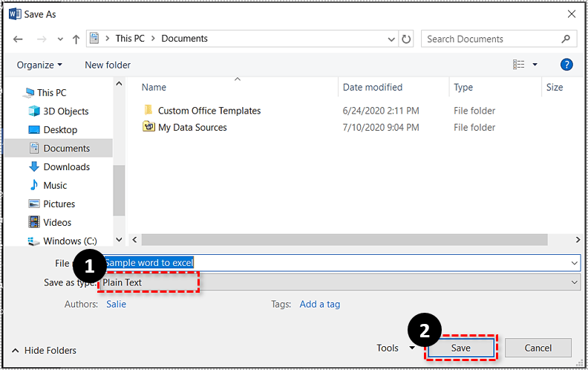The height and width of the screenshot is (370, 588).
Task: Expand the Save as type dropdown
Action: pyautogui.click(x=575, y=282)
